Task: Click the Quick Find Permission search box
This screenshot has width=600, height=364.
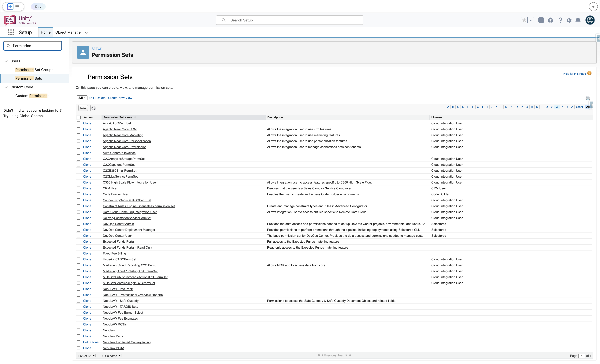Action: coord(33,46)
